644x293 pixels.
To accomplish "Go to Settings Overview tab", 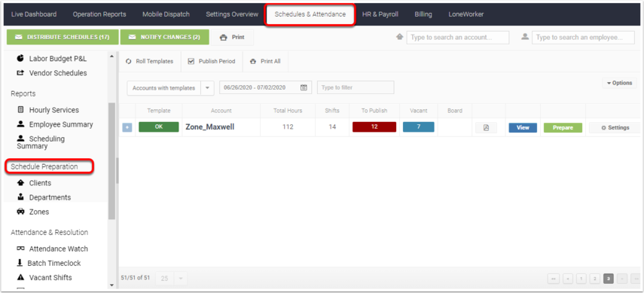I will pos(232,14).
